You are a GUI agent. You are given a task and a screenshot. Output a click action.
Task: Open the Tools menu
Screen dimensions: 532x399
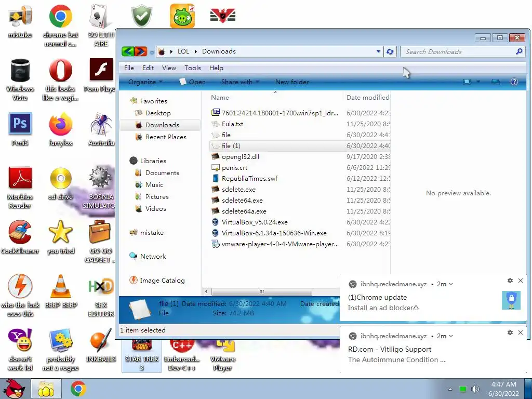[x=193, y=68]
